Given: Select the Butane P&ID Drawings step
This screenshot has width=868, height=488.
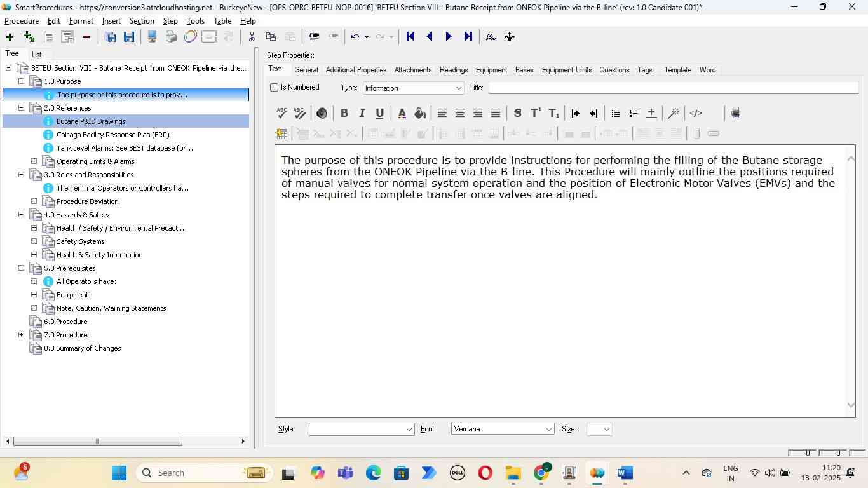Looking at the screenshot, I should 91,121.
